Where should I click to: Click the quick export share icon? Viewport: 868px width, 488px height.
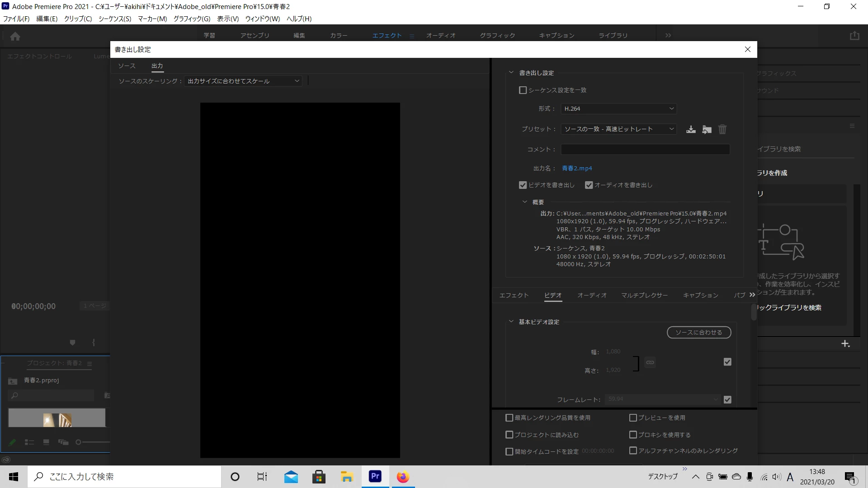click(x=854, y=36)
